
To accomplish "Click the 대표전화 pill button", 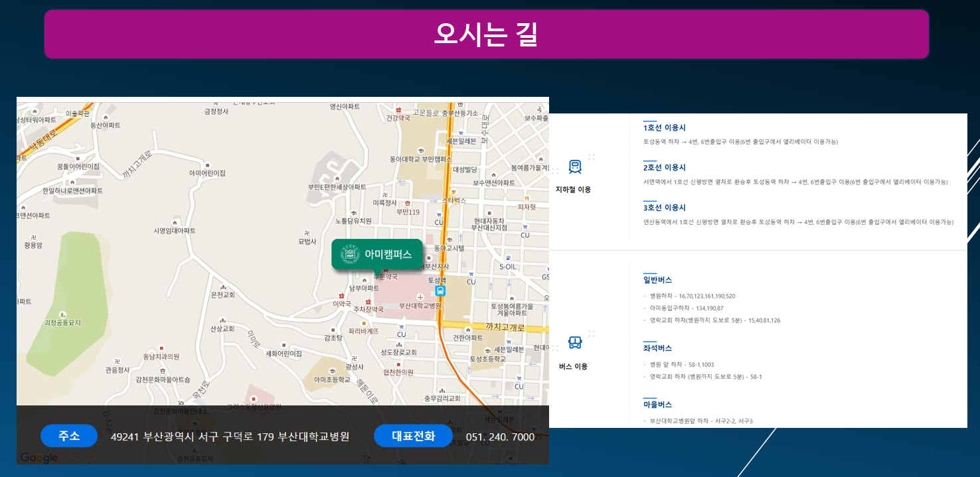I will pos(413,436).
